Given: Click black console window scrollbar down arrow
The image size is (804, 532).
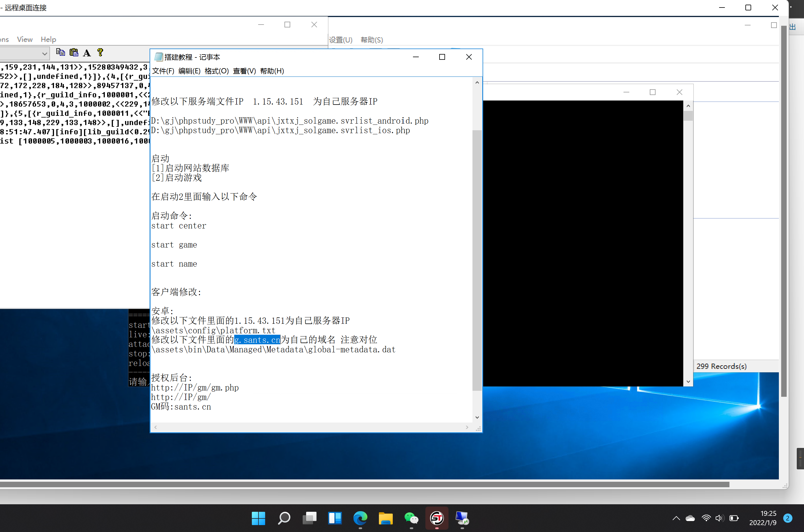Looking at the screenshot, I should (x=688, y=382).
